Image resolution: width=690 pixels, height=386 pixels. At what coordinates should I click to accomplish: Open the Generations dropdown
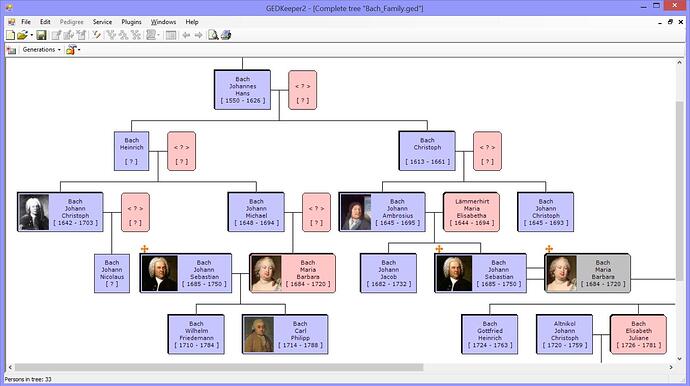41,50
